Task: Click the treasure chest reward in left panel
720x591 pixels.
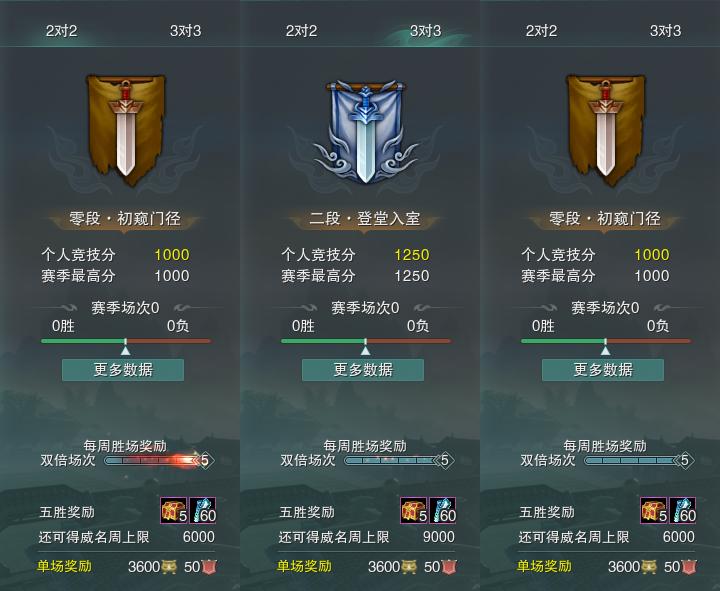Action: 174,510
